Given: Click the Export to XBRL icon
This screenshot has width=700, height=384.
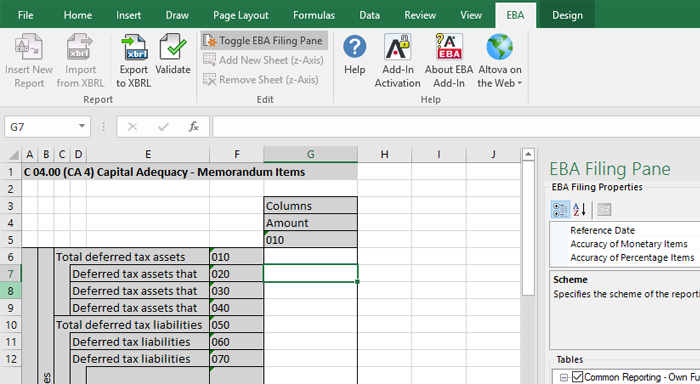Looking at the screenshot, I should pyautogui.click(x=133, y=47).
